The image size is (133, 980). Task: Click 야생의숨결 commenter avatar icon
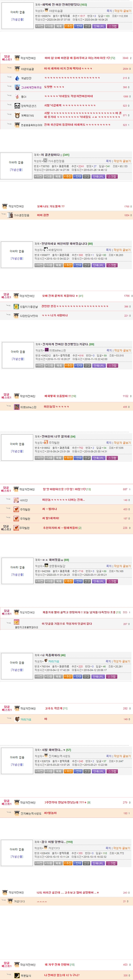click(17, 69)
